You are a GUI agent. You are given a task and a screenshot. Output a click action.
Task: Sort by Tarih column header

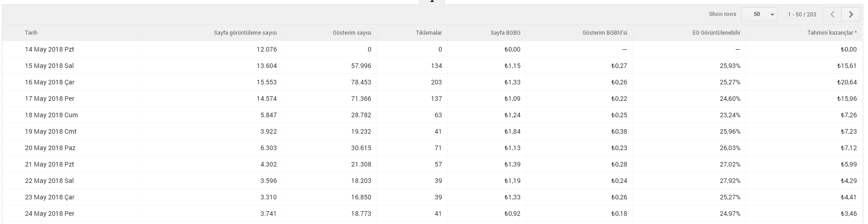[x=31, y=33]
